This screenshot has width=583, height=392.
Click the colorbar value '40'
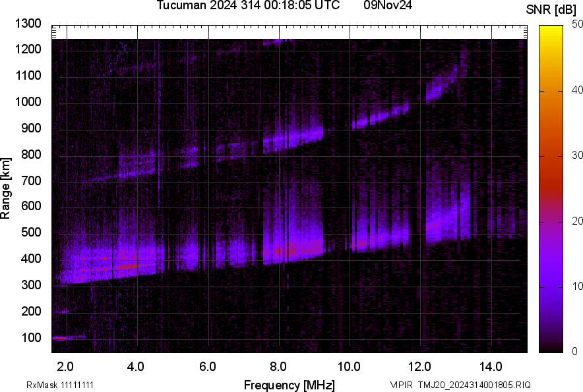click(x=577, y=90)
